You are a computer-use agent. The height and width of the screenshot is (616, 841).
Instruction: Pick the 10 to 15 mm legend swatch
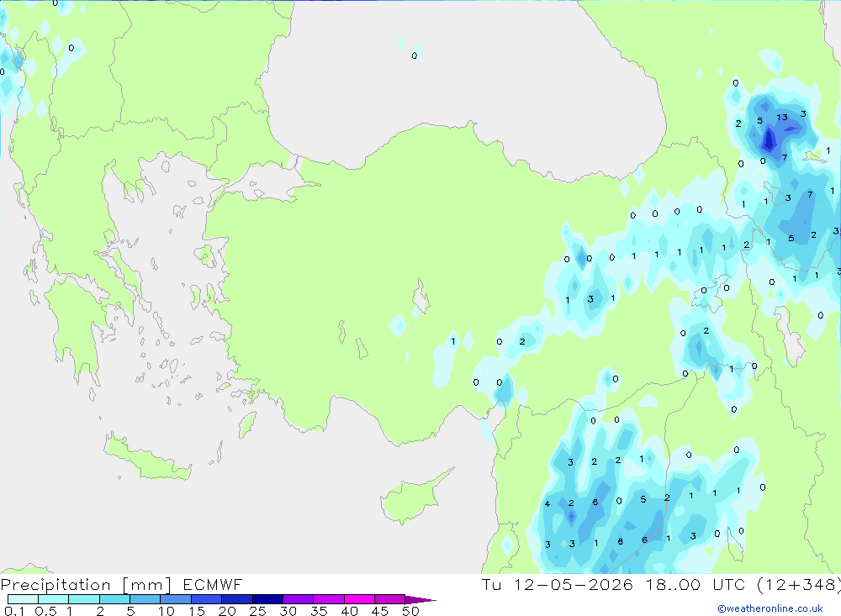(176, 599)
